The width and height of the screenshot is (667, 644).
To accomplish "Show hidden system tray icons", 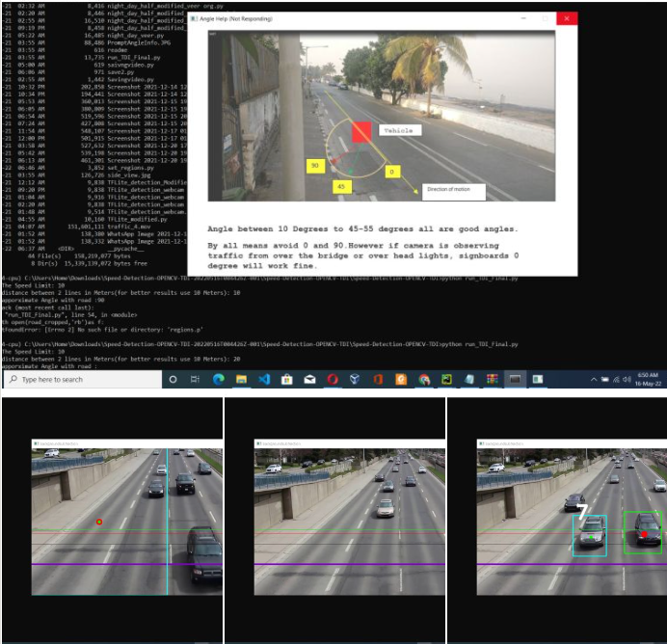I will [x=594, y=380].
